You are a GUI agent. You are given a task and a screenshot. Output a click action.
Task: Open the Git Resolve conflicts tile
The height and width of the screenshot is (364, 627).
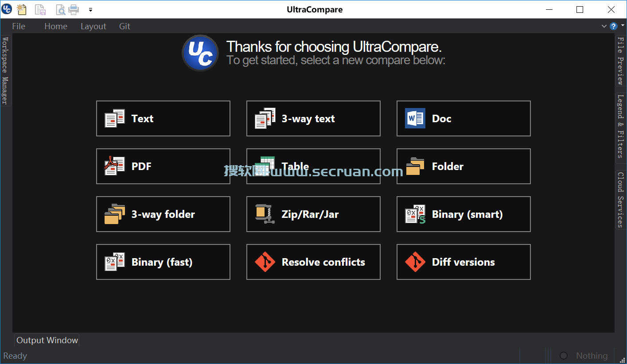coord(313,262)
